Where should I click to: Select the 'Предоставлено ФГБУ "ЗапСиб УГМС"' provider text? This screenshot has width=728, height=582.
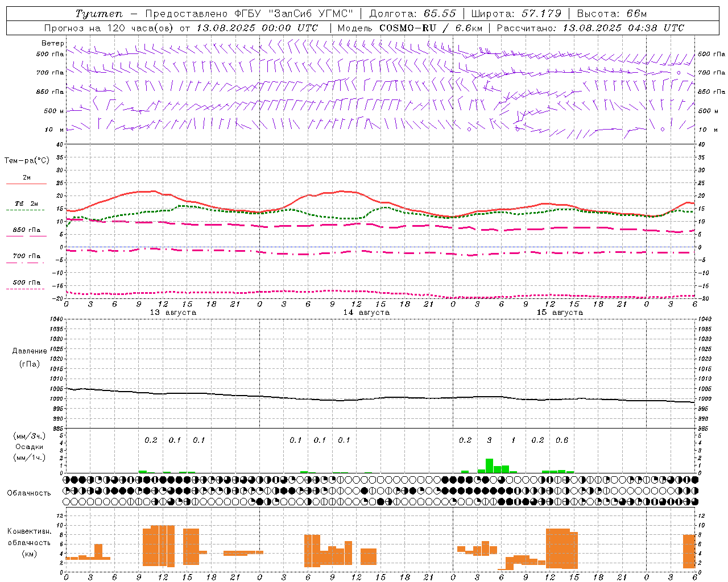(x=249, y=14)
